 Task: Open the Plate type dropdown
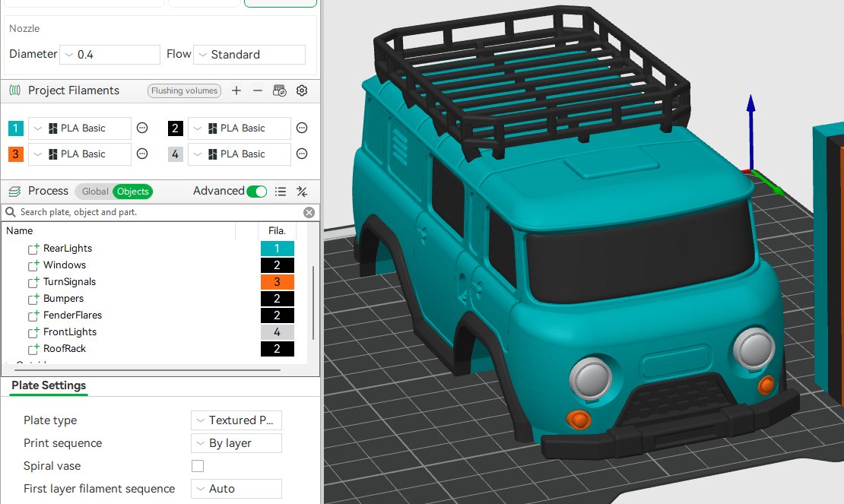[236, 420]
